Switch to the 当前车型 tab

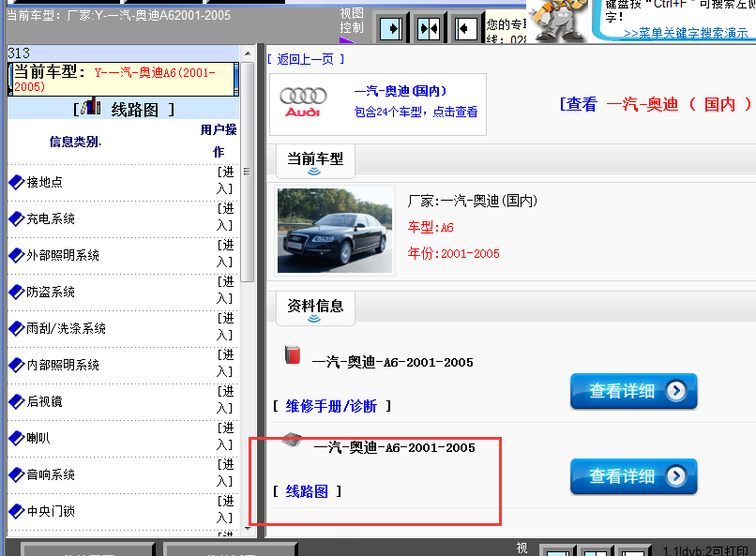click(x=315, y=161)
